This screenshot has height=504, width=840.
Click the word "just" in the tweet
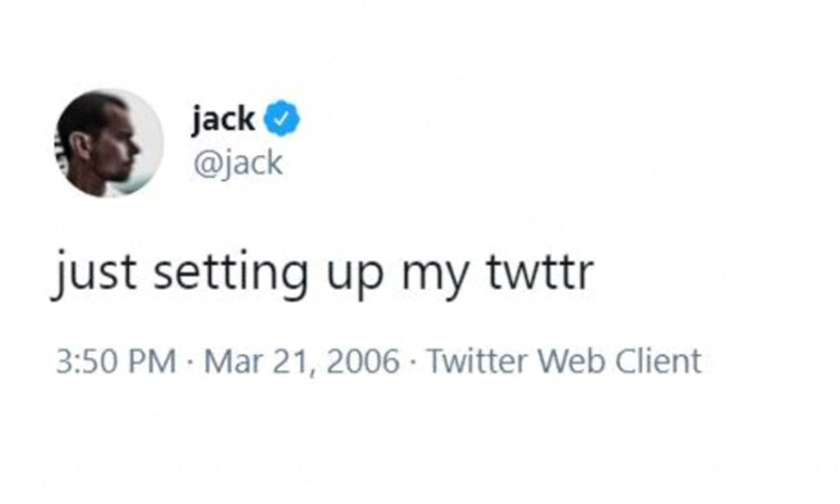92,274
